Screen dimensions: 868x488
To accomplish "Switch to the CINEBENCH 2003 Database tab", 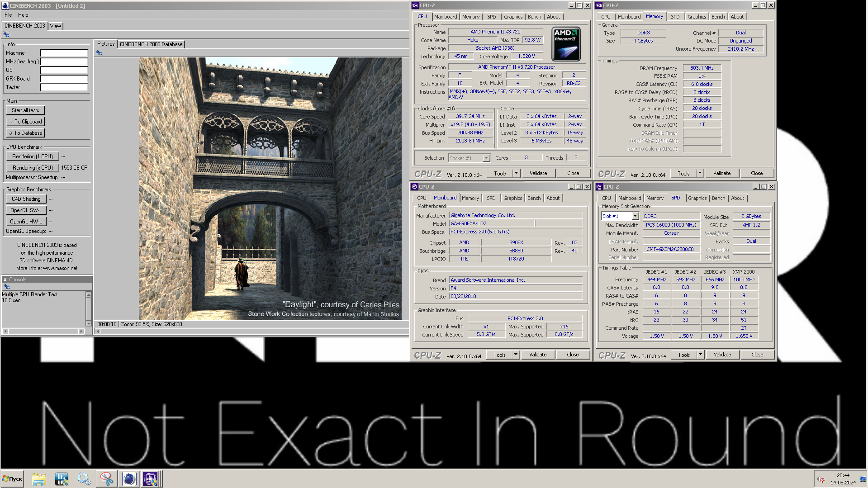I will click(151, 44).
